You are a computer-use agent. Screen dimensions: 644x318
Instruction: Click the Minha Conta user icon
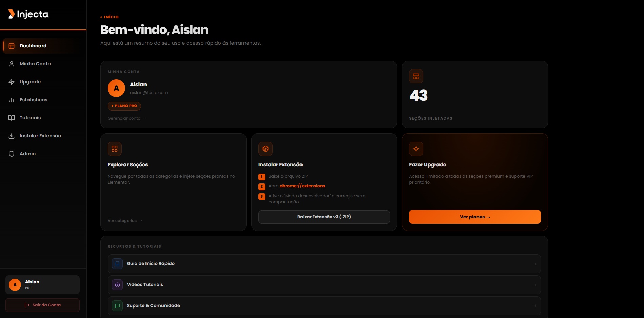[12, 64]
